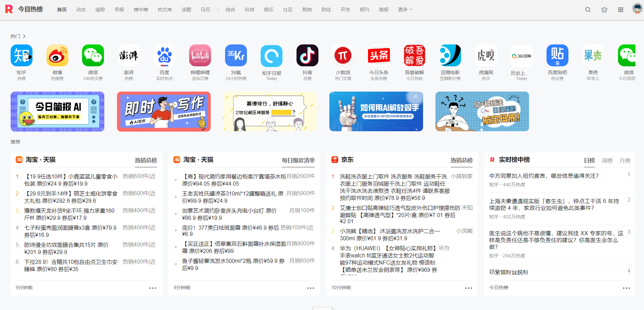Open the 豆瓣电影新片榜 icon
This screenshot has height=310, width=644.
click(x=450, y=55)
